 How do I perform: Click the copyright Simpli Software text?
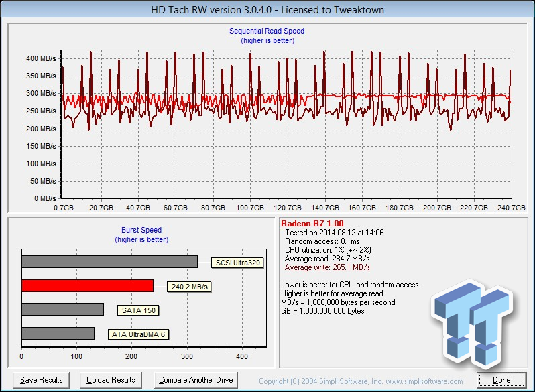361,381
